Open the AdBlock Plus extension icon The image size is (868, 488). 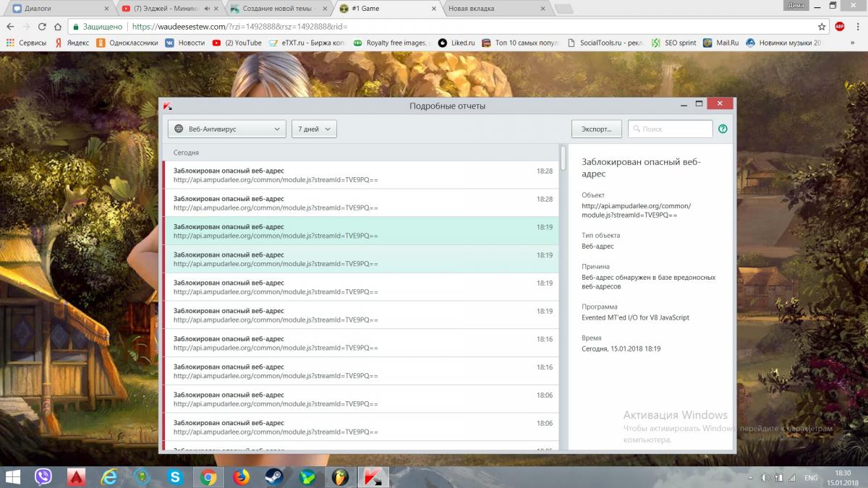pyautogui.click(x=840, y=26)
